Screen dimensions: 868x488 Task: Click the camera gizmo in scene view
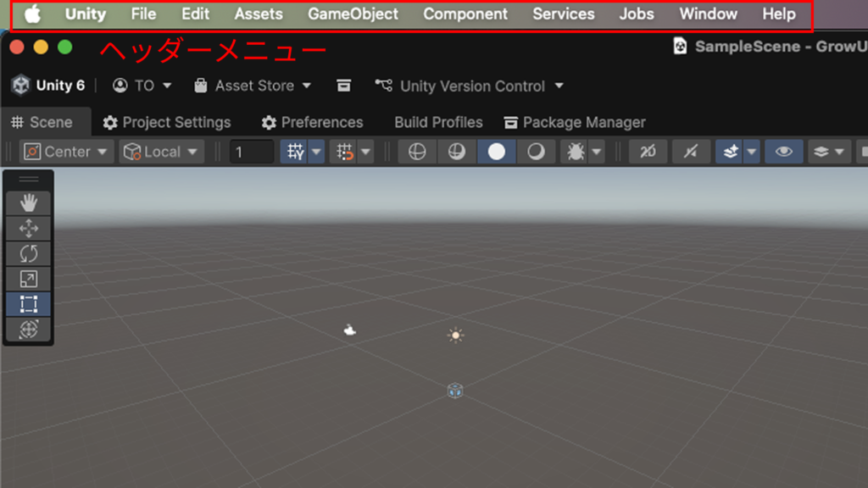click(x=350, y=330)
